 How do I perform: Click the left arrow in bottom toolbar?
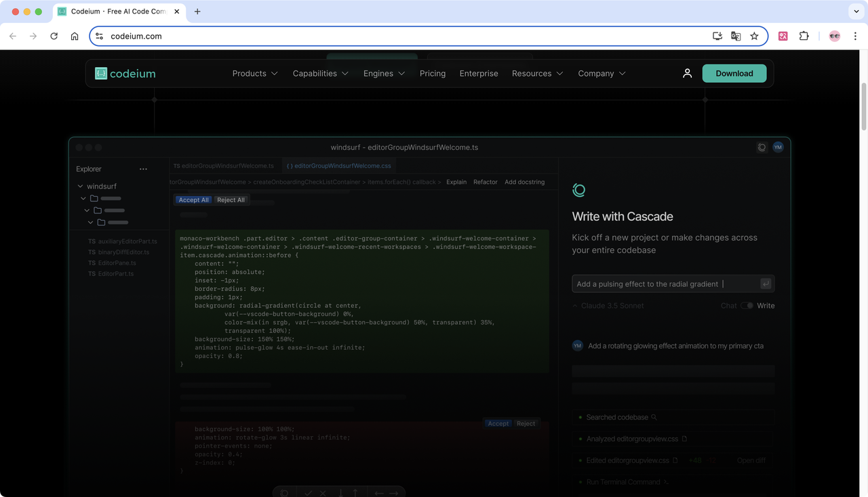(379, 494)
